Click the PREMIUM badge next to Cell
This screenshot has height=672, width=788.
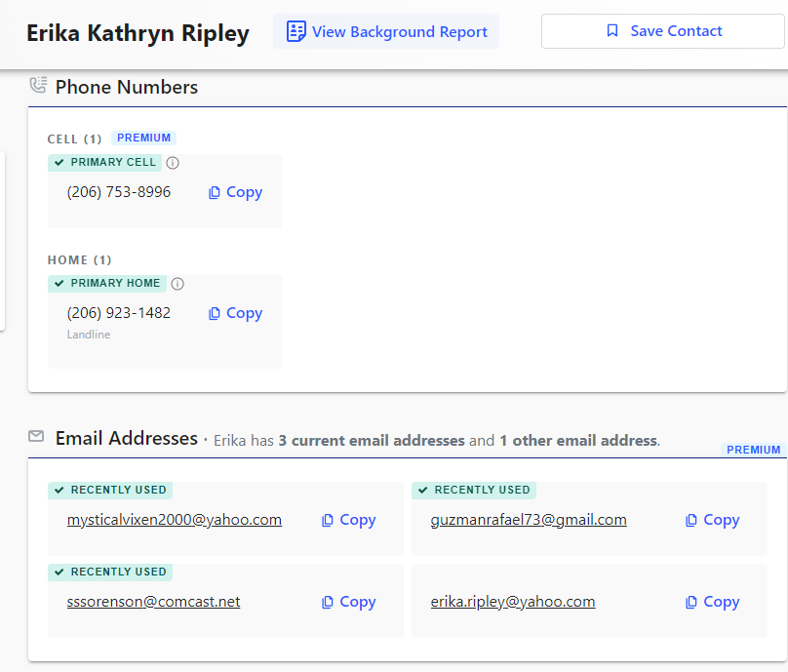143,138
